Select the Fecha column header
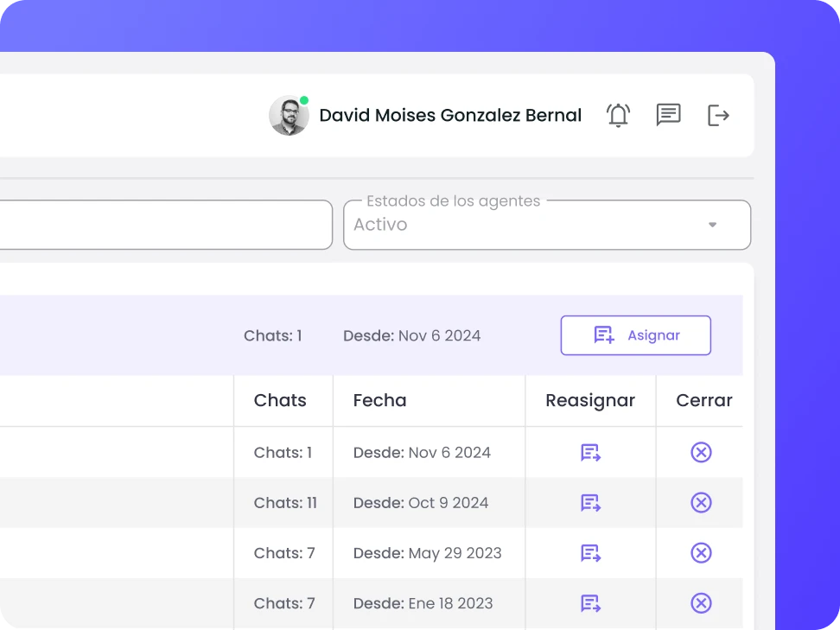 coord(379,400)
